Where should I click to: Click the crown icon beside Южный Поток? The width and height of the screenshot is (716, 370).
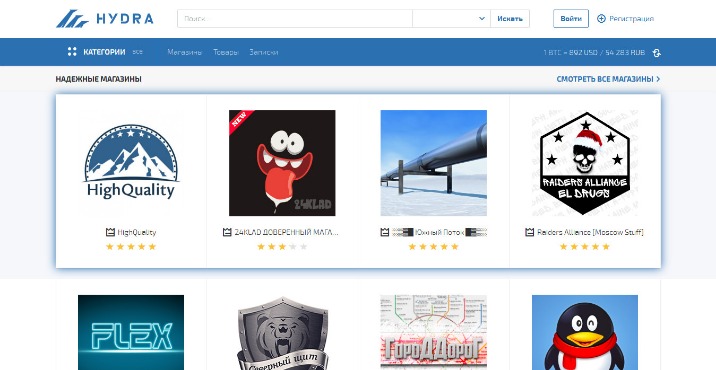(385, 232)
